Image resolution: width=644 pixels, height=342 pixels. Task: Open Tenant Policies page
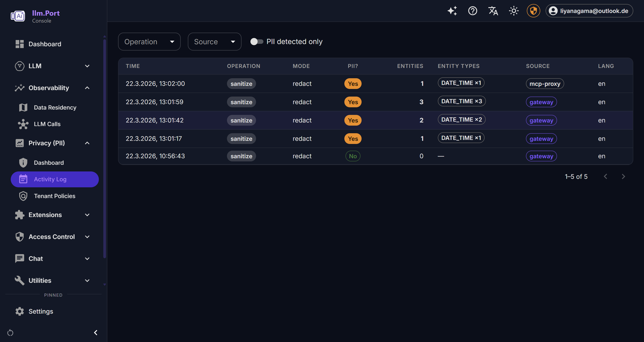tap(55, 196)
